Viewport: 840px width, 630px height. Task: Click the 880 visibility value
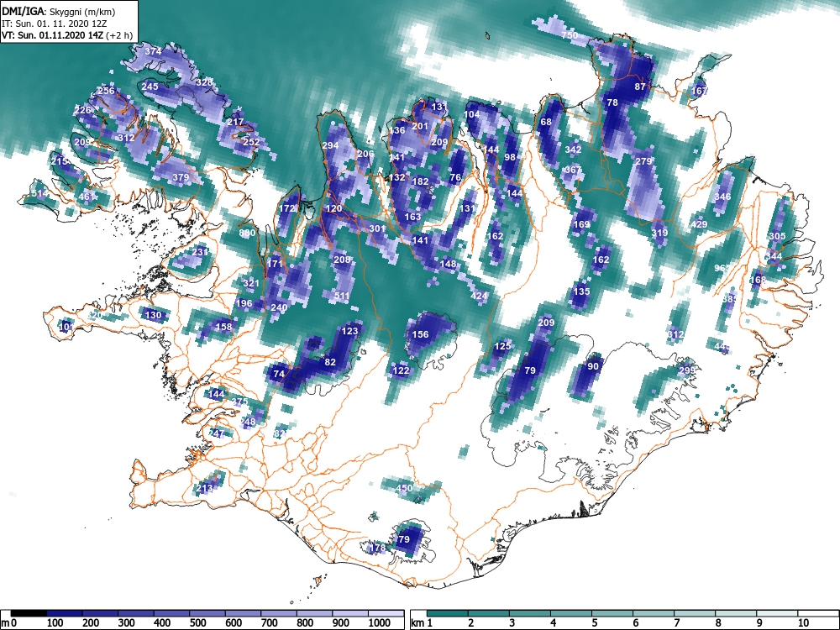247,233
